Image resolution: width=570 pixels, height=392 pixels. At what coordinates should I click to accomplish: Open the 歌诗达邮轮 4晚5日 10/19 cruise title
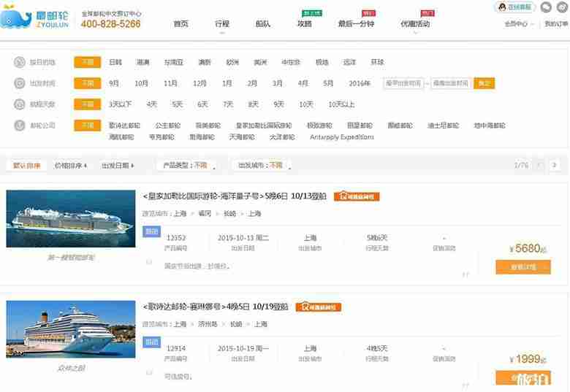click(215, 307)
